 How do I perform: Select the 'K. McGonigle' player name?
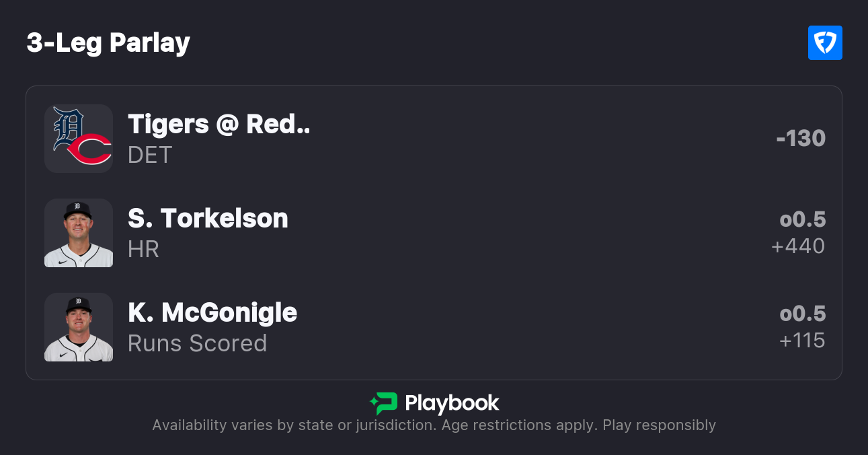point(212,312)
